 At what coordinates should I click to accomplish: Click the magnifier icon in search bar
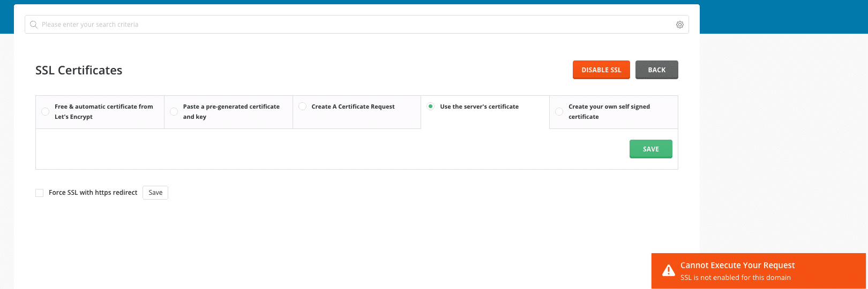click(34, 25)
